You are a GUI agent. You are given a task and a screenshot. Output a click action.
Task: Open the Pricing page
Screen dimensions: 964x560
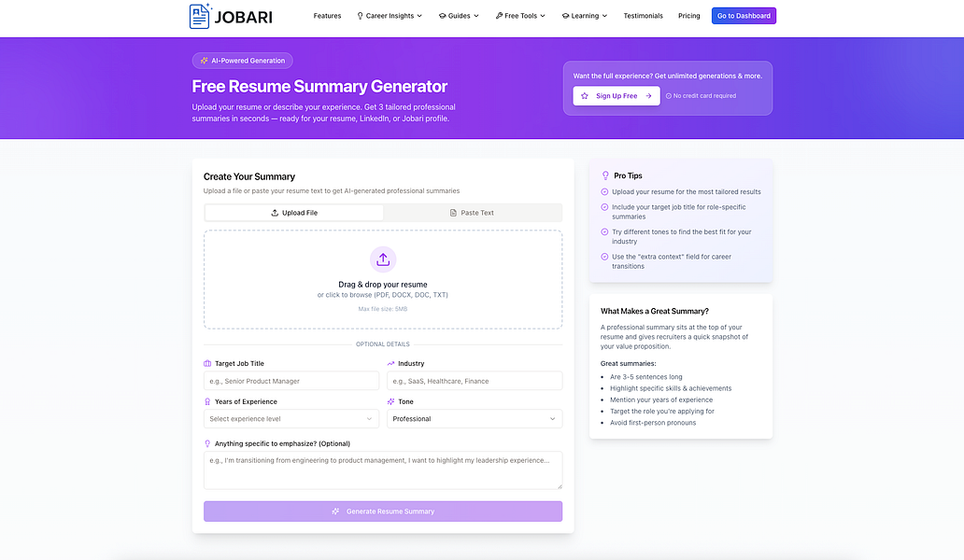pyautogui.click(x=688, y=15)
